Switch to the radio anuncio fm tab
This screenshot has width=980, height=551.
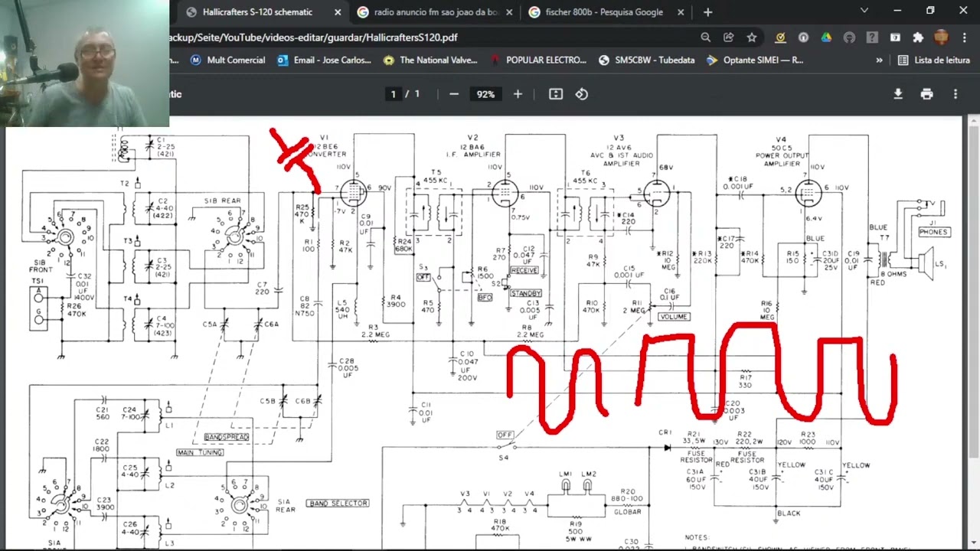tap(435, 12)
